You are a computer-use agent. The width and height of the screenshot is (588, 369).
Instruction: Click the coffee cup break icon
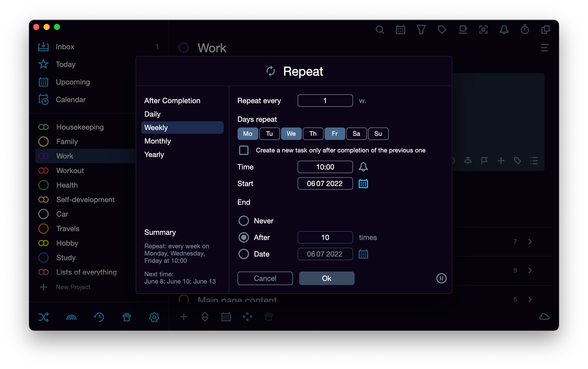[463, 30]
